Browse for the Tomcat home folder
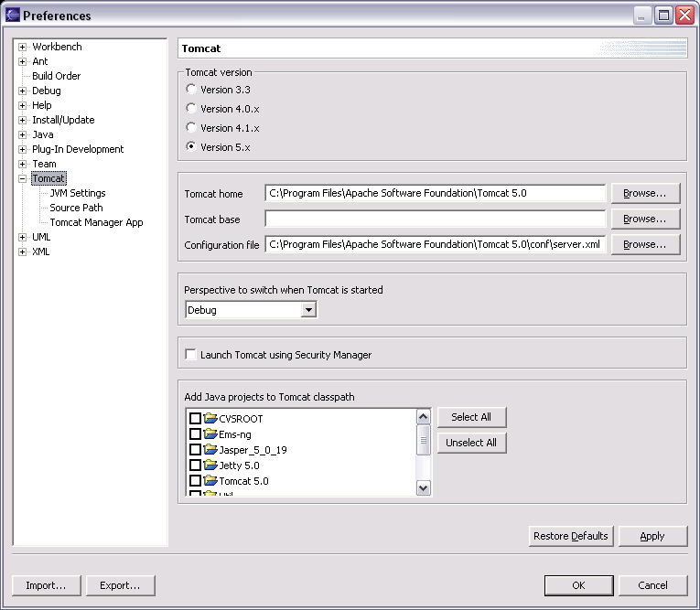700x610 pixels. [645, 193]
